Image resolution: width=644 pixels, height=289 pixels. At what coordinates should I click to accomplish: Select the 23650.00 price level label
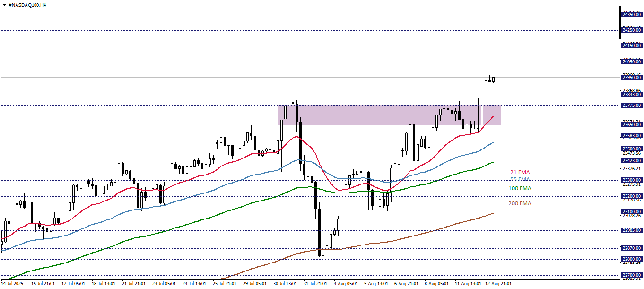[x=631, y=125]
